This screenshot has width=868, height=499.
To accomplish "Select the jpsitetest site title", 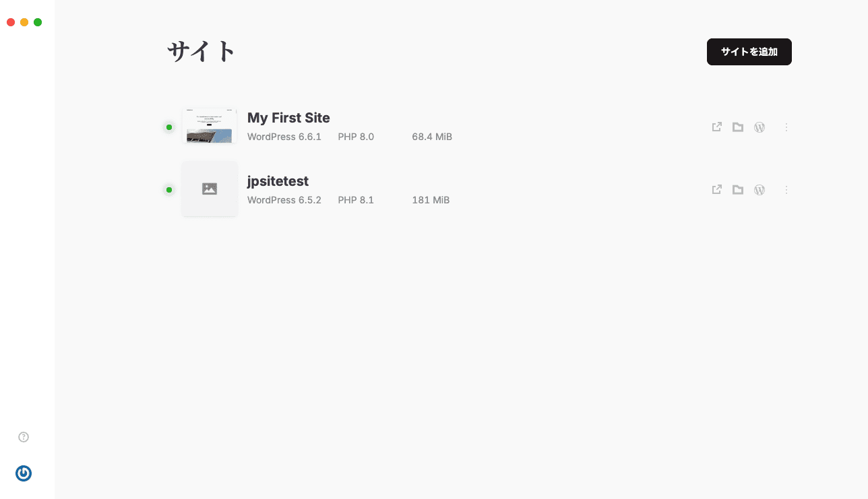I will 278,181.
